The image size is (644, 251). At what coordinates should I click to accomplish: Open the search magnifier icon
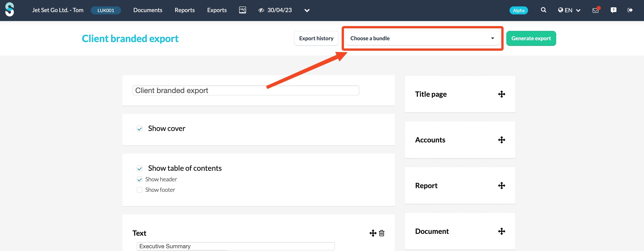[x=543, y=10]
